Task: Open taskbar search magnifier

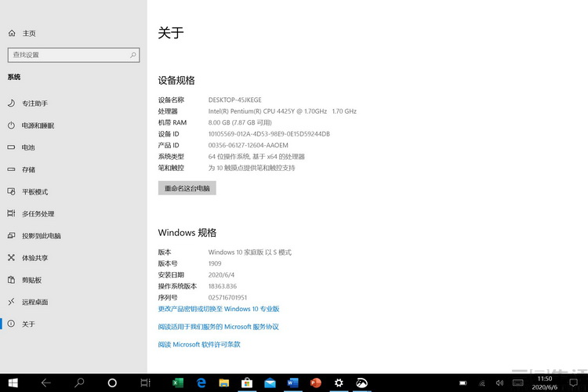Action: click(79, 383)
